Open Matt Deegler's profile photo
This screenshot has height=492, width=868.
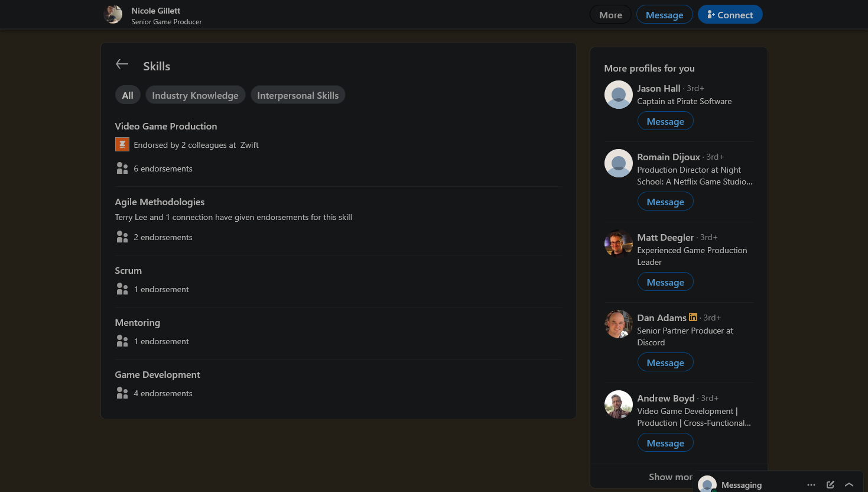619,244
